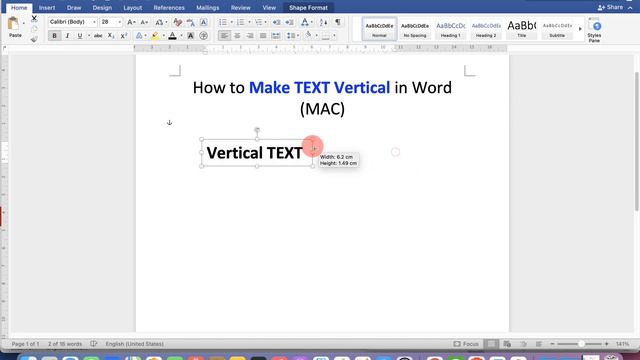Open the References tab
The height and width of the screenshot is (360, 640).
pos(169,8)
